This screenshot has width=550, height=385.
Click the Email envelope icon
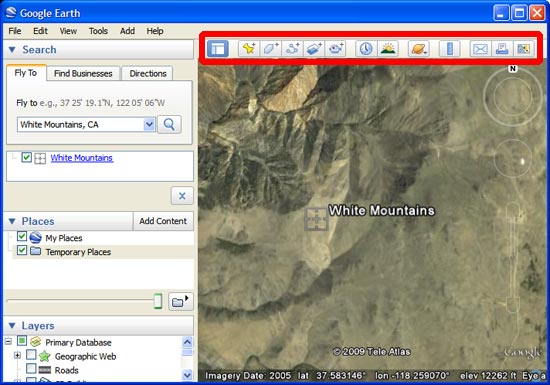[x=480, y=49]
